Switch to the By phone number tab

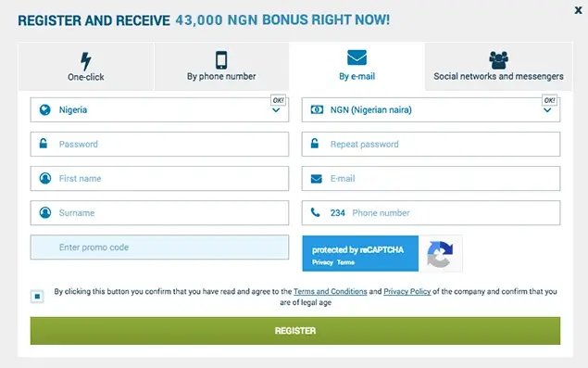(221, 67)
